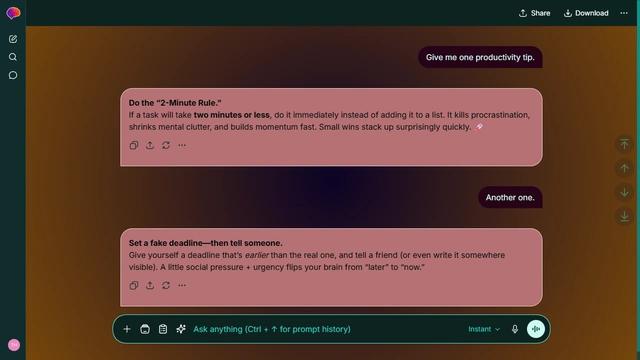
Task: Go to previous message arrow
Action: 624,168
